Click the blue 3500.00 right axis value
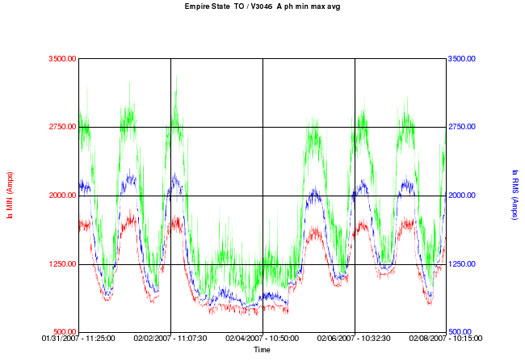This screenshot has width=525, height=362. click(x=462, y=59)
